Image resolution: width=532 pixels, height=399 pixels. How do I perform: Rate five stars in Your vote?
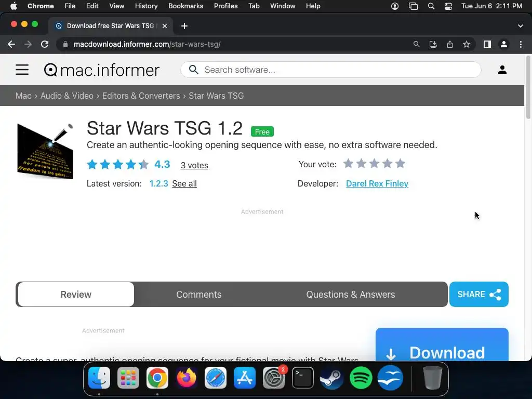401,164
